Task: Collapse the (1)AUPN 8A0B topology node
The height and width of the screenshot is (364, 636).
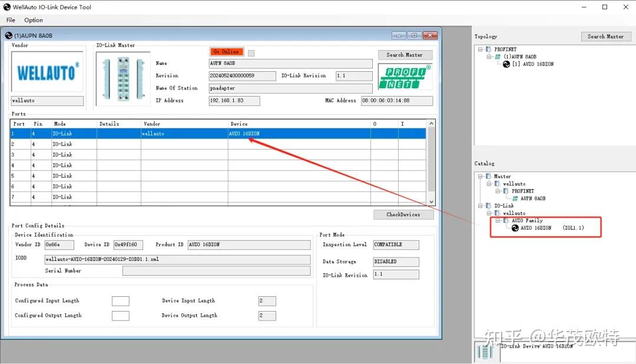Action: 489,57
